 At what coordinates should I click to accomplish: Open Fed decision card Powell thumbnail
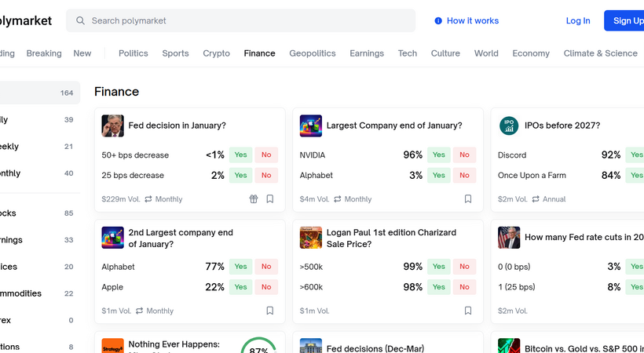pos(112,126)
